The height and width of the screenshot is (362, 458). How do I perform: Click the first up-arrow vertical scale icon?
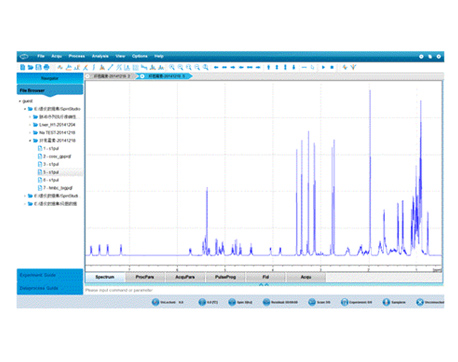pos(268,67)
